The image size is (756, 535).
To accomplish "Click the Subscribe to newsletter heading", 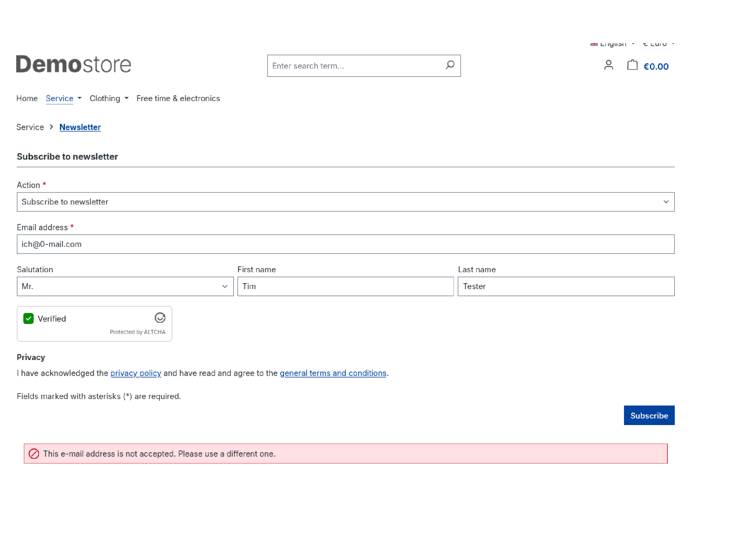I will 67,156.
